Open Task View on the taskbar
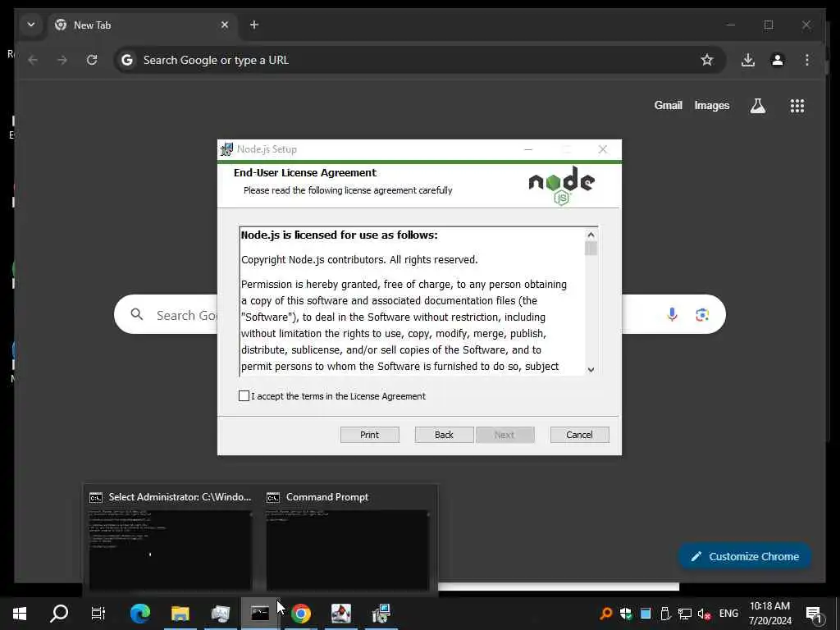Screen dimensions: 840x630 click(98, 614)
